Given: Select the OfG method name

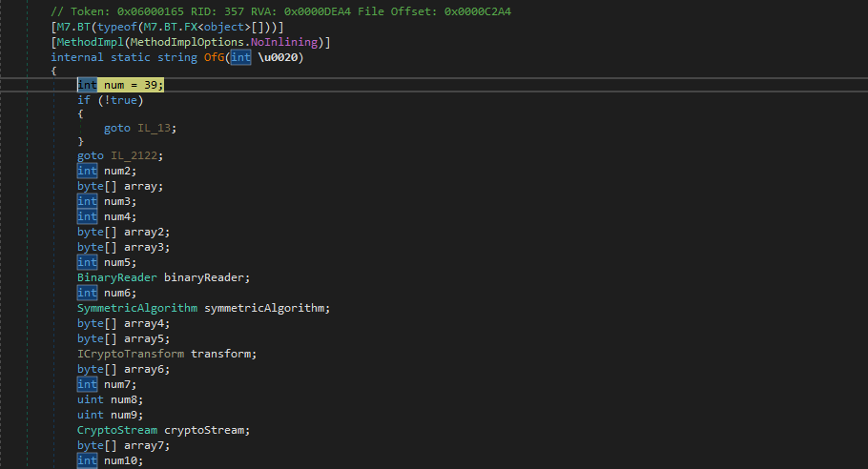Looking at the screenshot, I should click(214, 57).
